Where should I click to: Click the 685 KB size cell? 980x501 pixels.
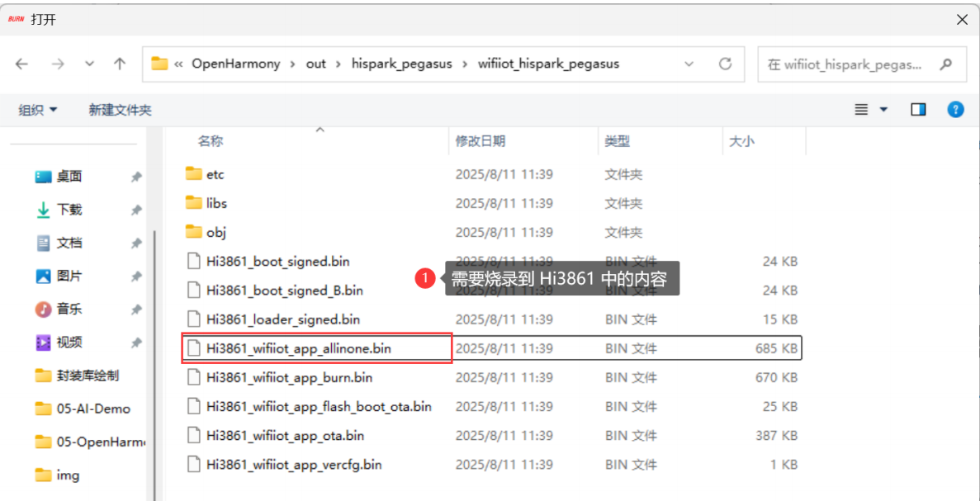776,348
